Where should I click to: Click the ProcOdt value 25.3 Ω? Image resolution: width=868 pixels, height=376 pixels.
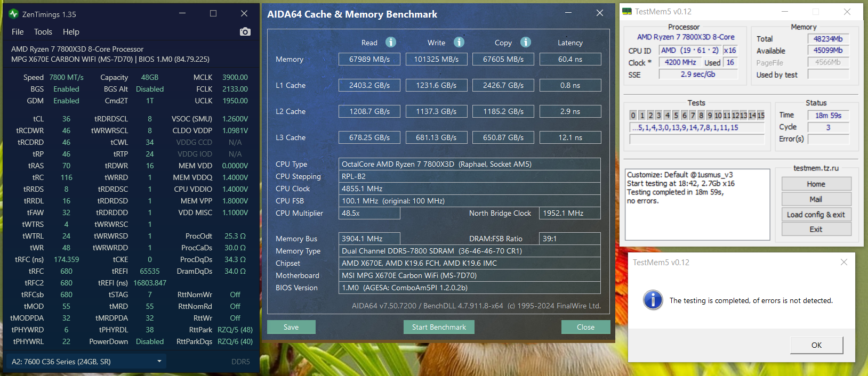235,236
